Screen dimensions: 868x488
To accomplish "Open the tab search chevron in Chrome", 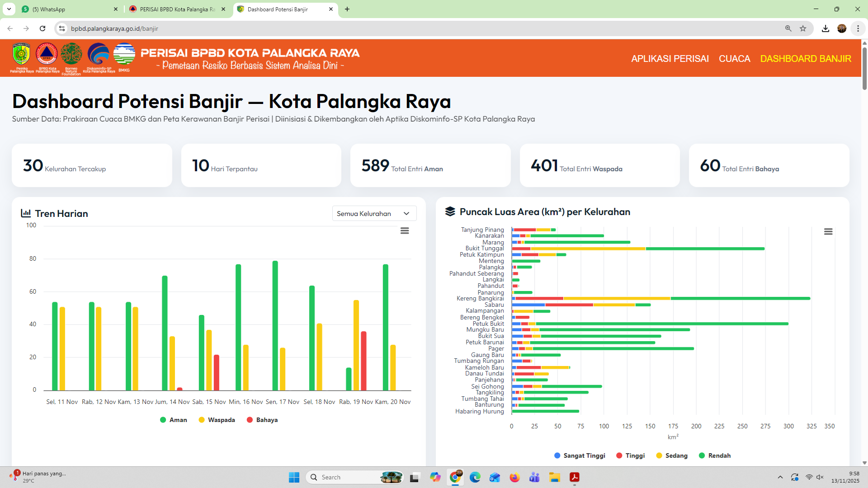I will (9, 9).
